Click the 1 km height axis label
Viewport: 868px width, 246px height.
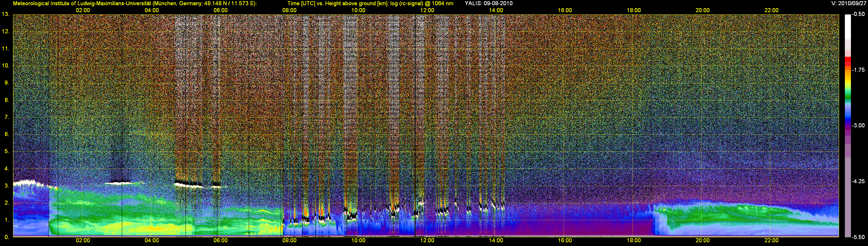[x=7, y=220]
